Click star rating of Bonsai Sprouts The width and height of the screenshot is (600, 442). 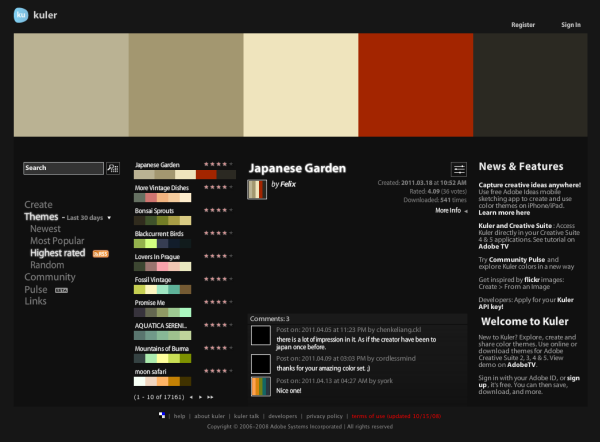(218, 210)
